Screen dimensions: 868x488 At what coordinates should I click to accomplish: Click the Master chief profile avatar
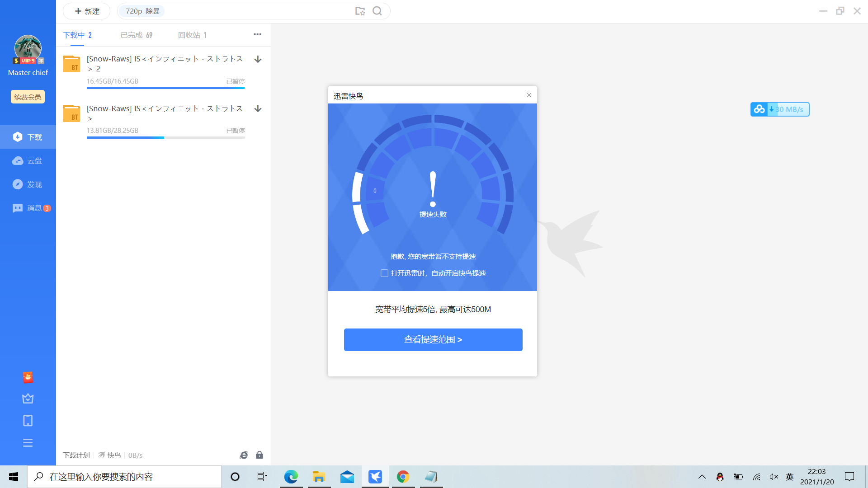(x=28, y=48)
